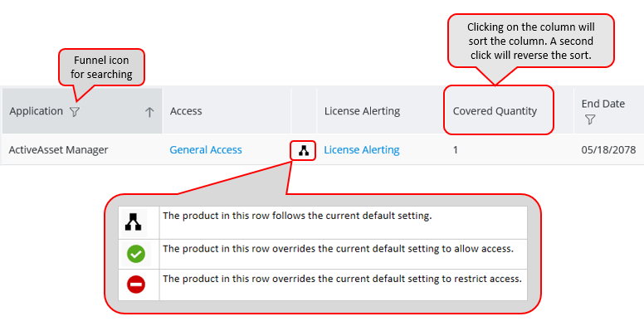Click the covered quantity value 1
Screen dimensions: 644x331
click(456, 150)
